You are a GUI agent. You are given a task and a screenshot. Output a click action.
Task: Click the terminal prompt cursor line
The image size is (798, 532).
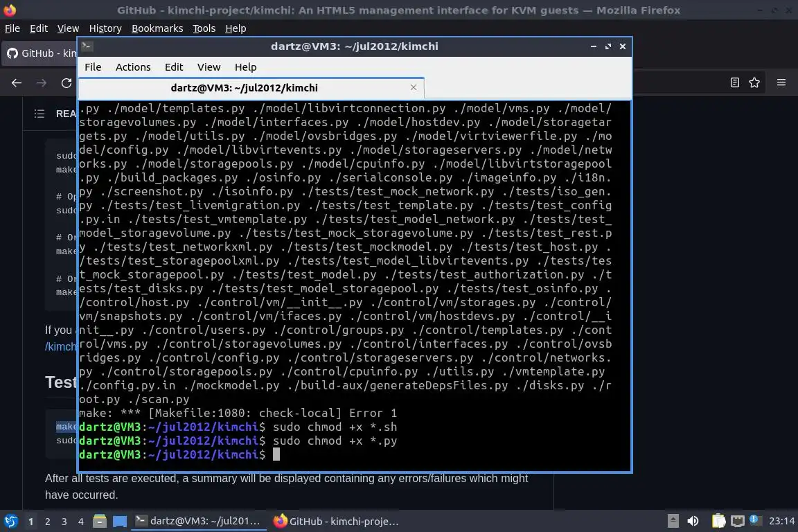(x=179, y=454)
